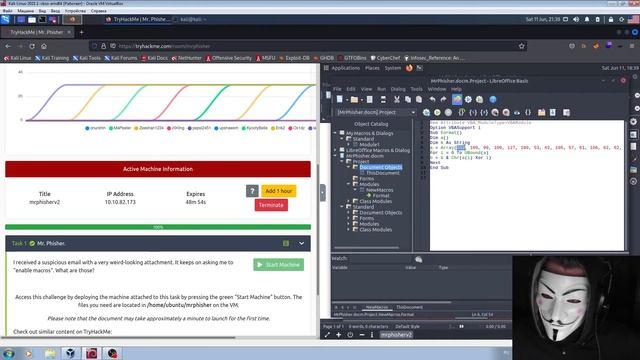Click the Watch expression input field
640x360 pixels.
click(380, 259)
